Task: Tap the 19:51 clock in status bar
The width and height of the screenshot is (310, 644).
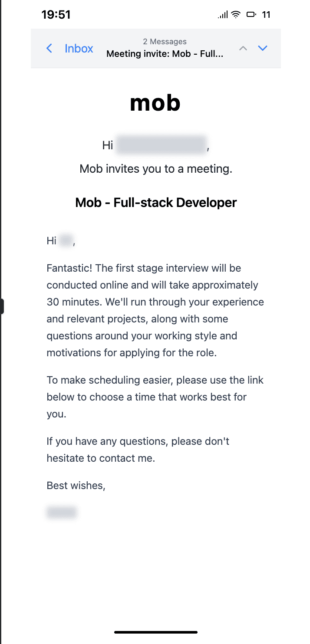Action: click(x=56, y=15)
